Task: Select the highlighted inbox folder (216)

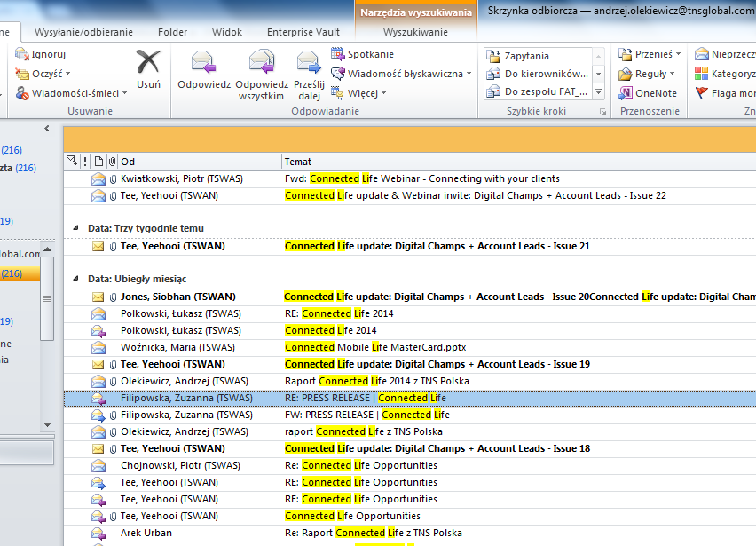Action: [20, 273]
